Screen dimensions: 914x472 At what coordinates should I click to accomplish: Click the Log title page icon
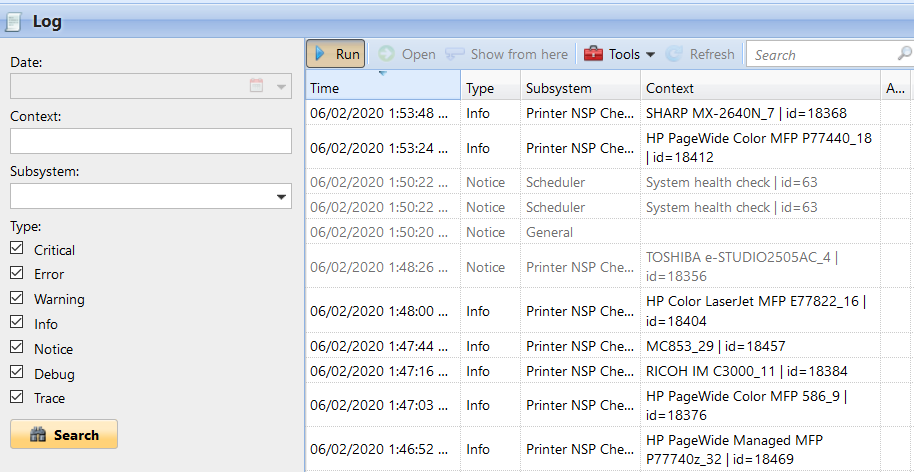(x=14, y=21)
